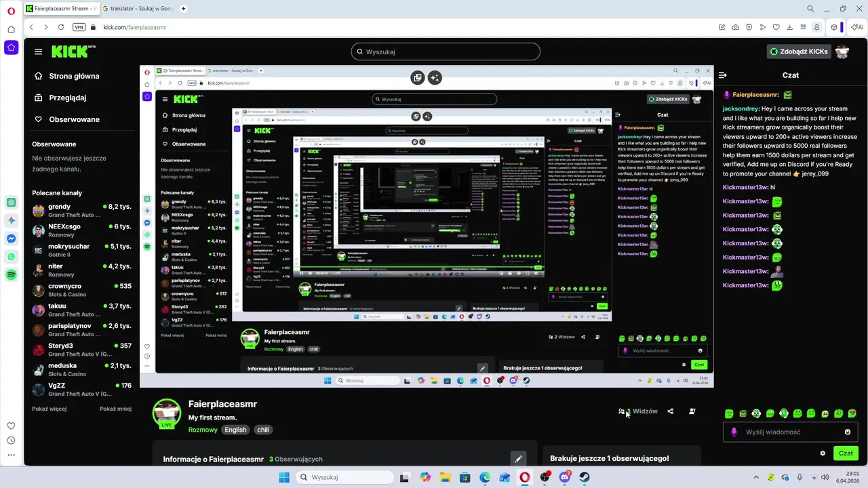868x488 pixels.
Task: Expand recommended channels with Pokaż więcej
Action: 49,409
